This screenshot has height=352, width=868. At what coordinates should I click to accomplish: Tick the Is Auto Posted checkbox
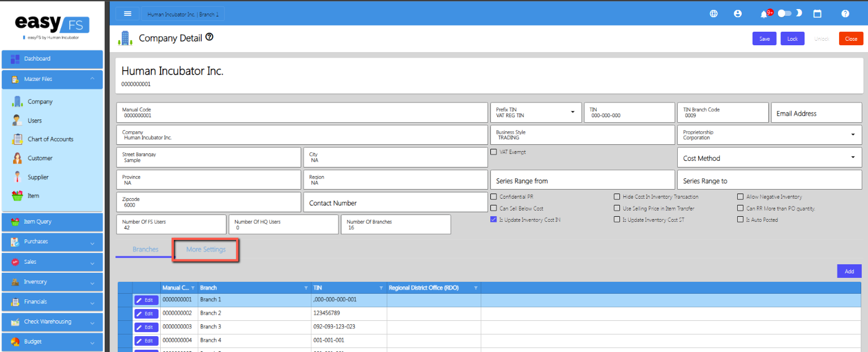click(x=741, y=220)
